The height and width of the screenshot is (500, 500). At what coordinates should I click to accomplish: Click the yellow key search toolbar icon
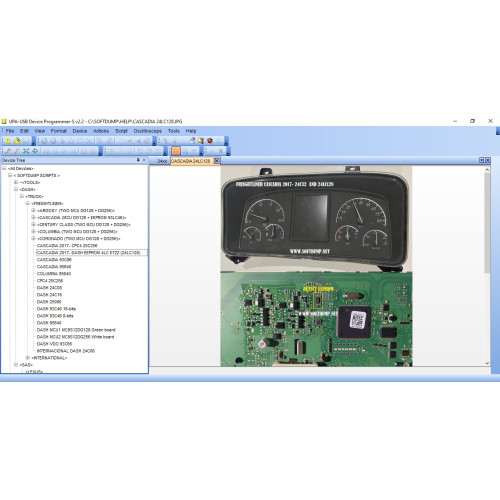point(201,141)
